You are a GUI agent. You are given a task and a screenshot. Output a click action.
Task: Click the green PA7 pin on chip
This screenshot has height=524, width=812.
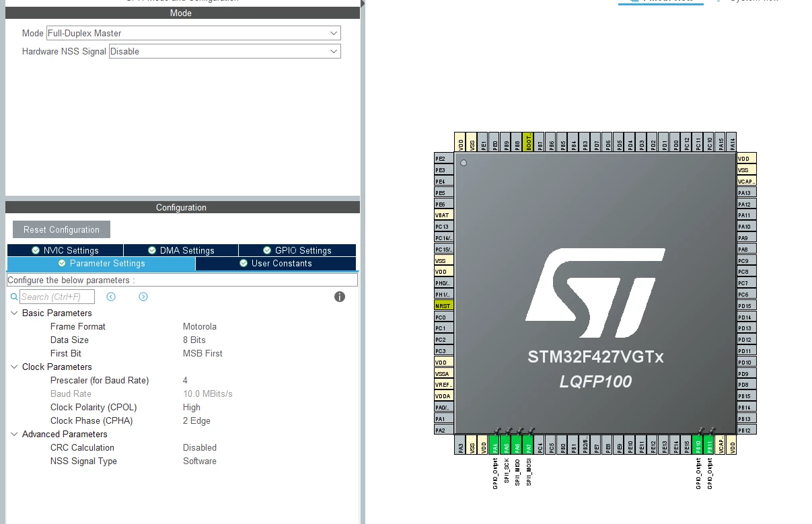(528, 445)
